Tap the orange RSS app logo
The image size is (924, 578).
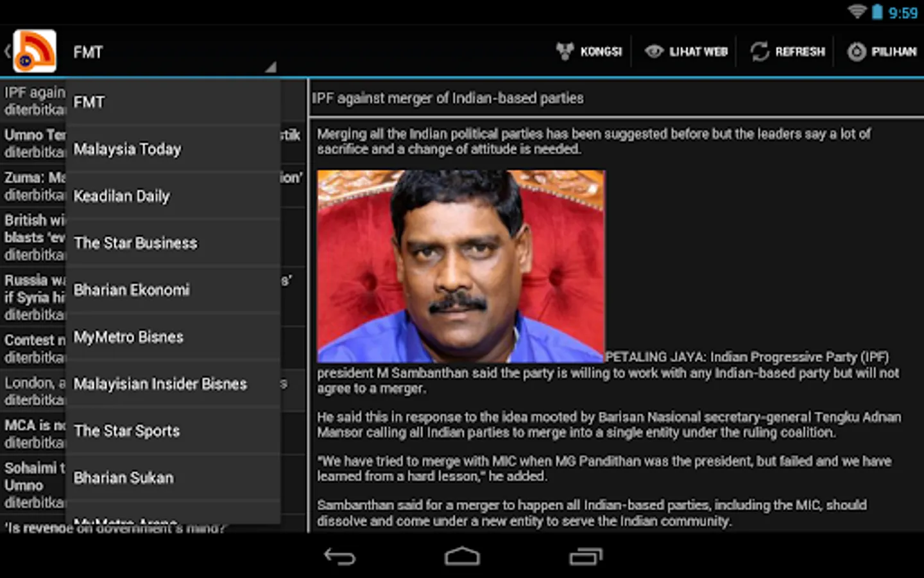(x=35, y=51)
